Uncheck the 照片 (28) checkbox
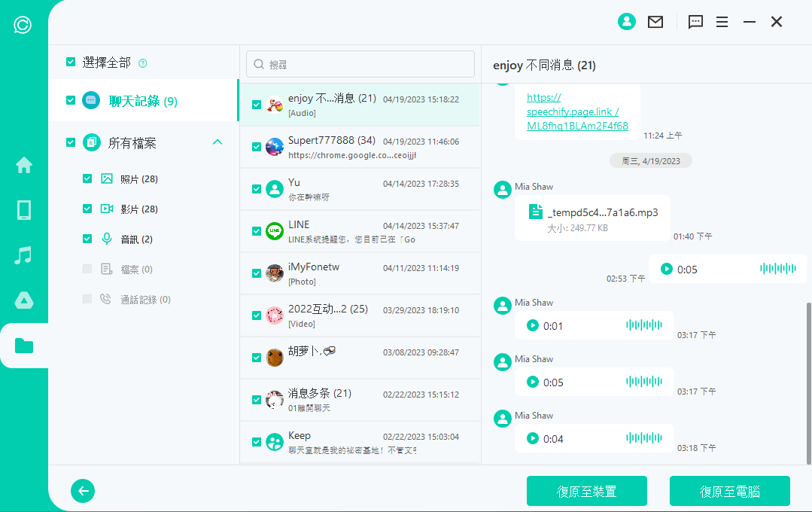This screenshot has width=812, height=512. [86, 178]
